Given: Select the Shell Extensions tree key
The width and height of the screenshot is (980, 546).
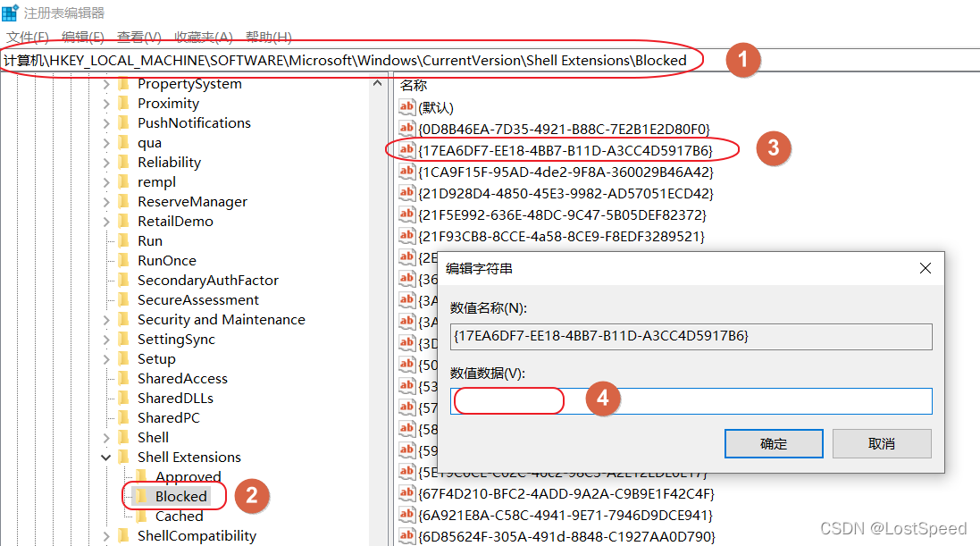Looking at the screenshot, I should pos(188,458).
